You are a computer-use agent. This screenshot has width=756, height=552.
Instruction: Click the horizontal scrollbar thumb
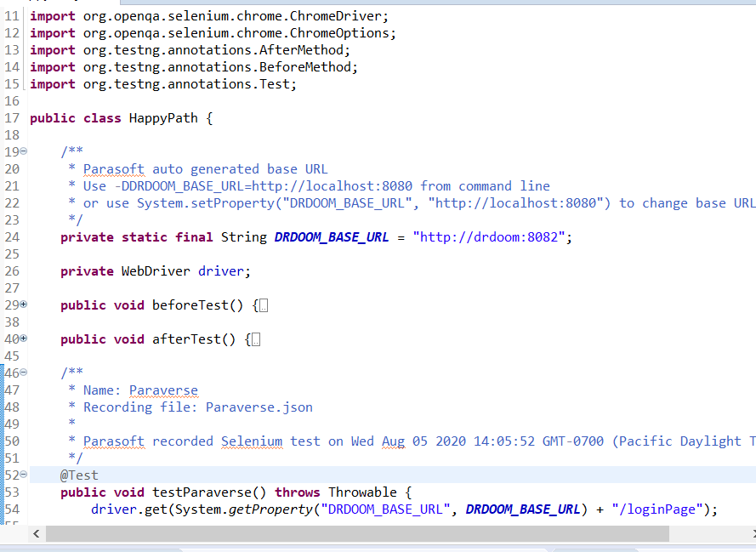(357, 533)
